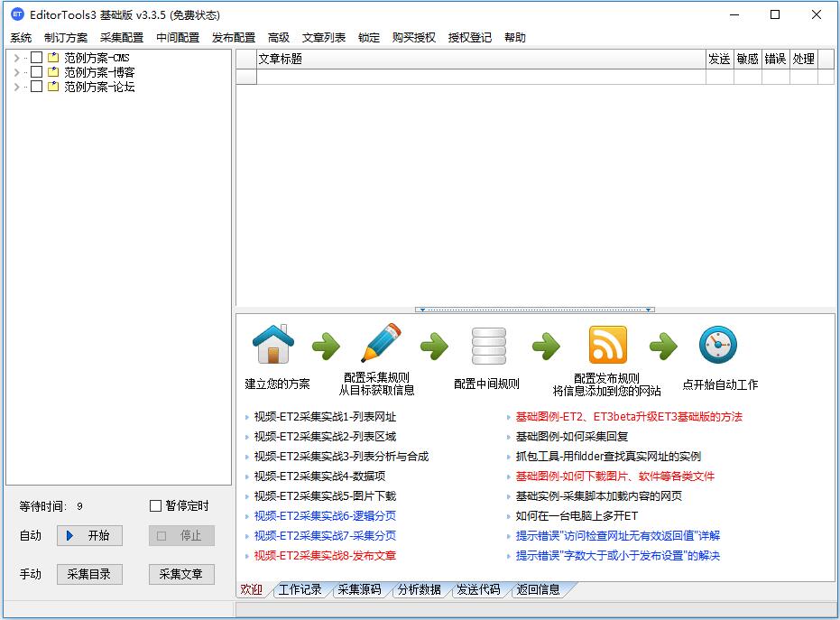Open 配置中间规则 database icon
The height and width of the screenshot is (620, 840).
[x=488, y=344]
